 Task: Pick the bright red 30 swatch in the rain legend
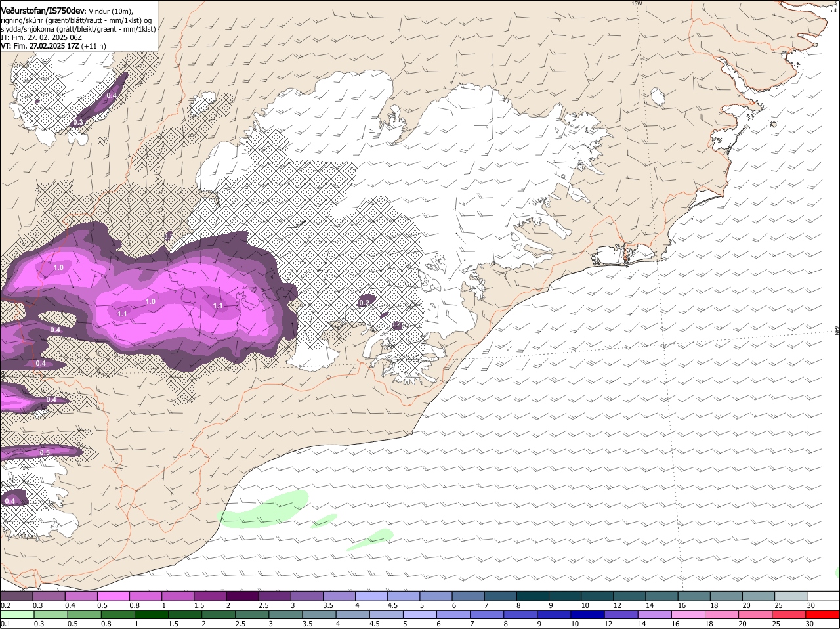pos(822,615)
